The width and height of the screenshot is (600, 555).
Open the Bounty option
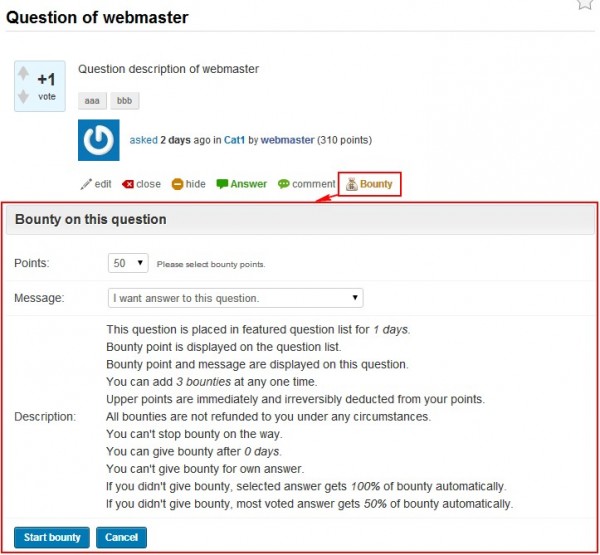(x=369, y=184)
